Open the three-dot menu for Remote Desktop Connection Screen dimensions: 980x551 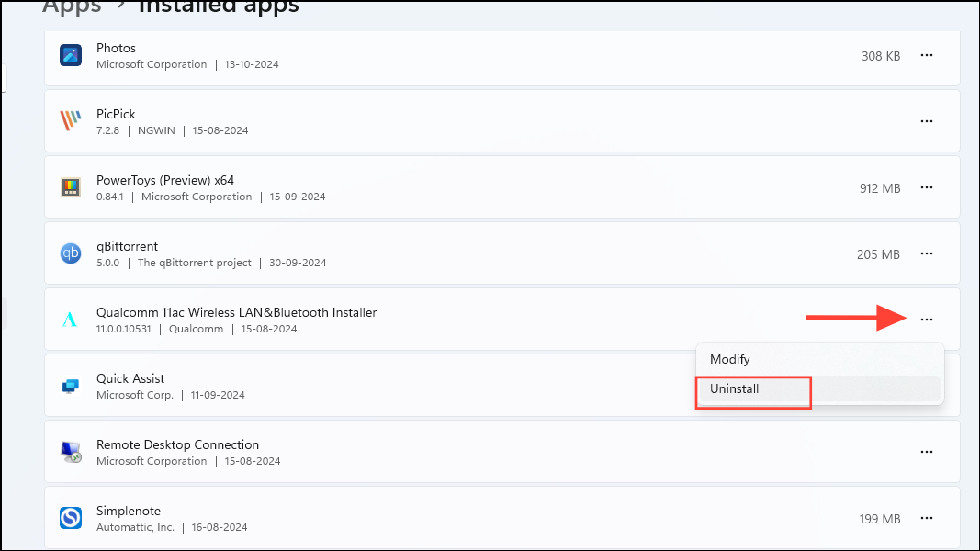coord(926,452)
